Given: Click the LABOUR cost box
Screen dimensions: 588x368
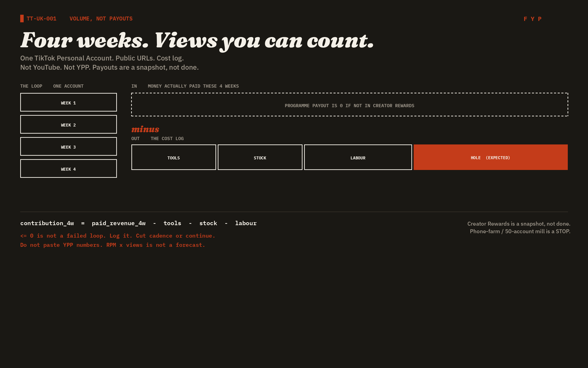Looking at the screenshot, I should [x=358, y=157].
